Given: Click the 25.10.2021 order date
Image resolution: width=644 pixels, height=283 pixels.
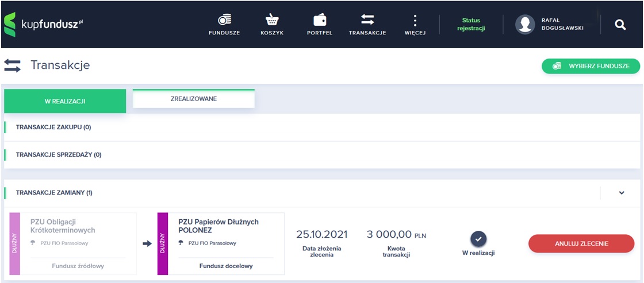Looking at the screenshot, I should pos(321,235).
